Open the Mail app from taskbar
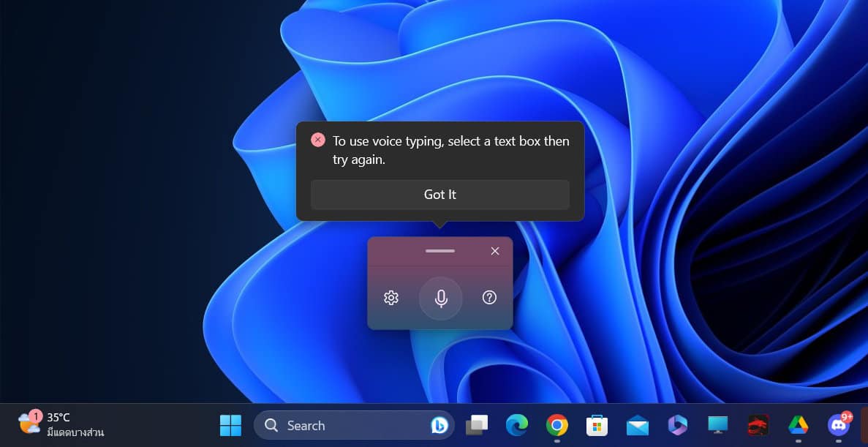868x447 pixels. pyautogui.click(x=638, y=425)
